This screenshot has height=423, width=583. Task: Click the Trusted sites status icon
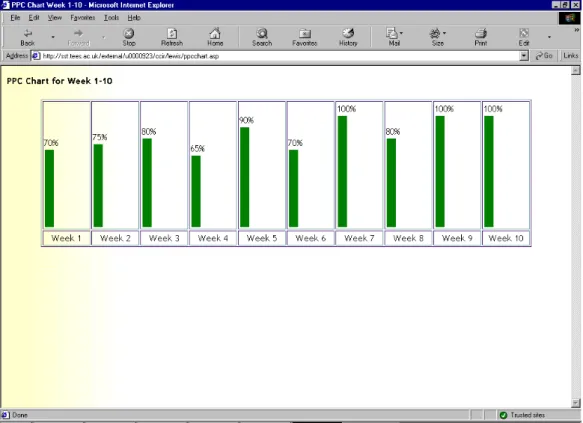point(503,415)
